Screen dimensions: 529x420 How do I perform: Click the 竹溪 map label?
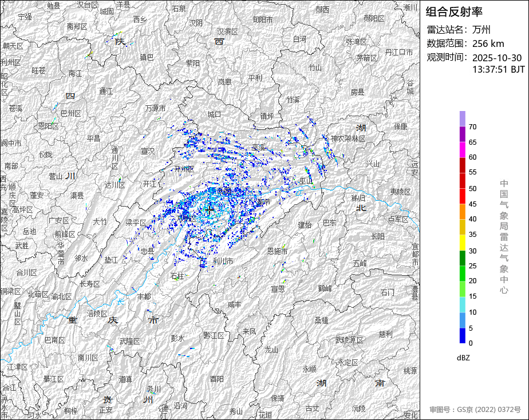tap(293, 100)
